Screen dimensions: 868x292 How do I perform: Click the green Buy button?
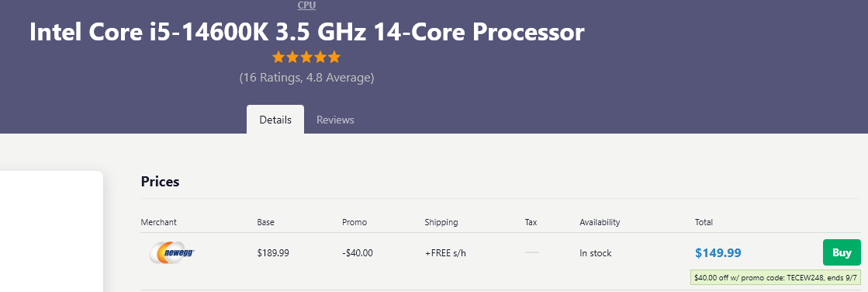[x=842, y=252]
